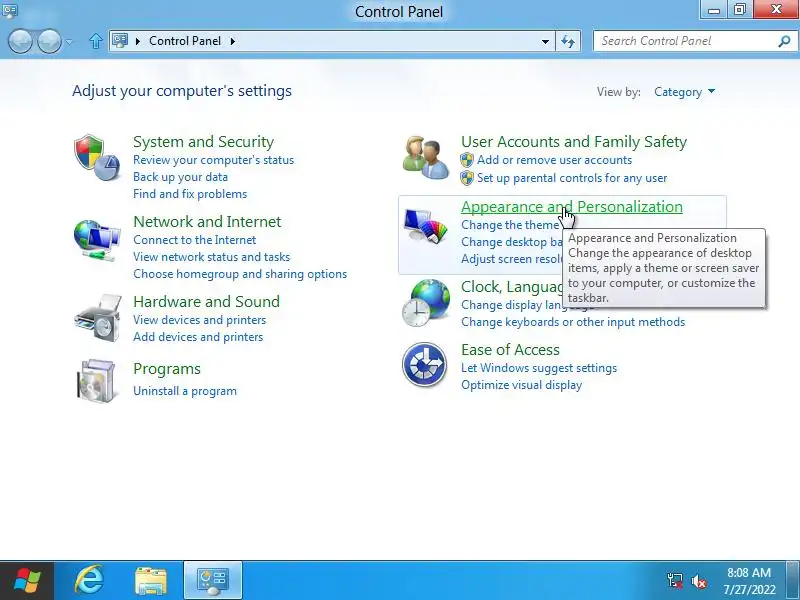Viewport: 800px width, 600px height.
Task: Click the window title bar system icon
Action: [x=10, y=9]
